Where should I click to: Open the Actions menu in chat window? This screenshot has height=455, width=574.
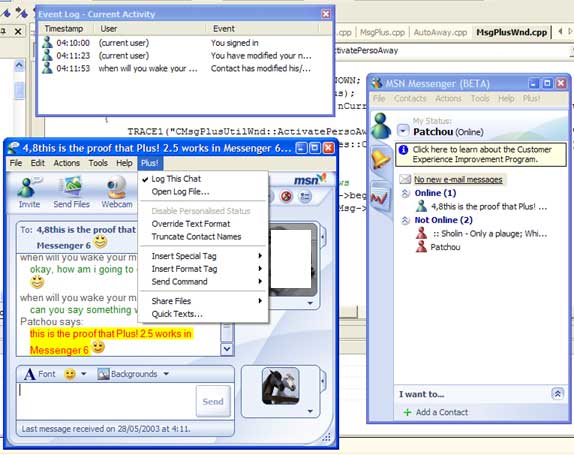click(x=66, y=163)
